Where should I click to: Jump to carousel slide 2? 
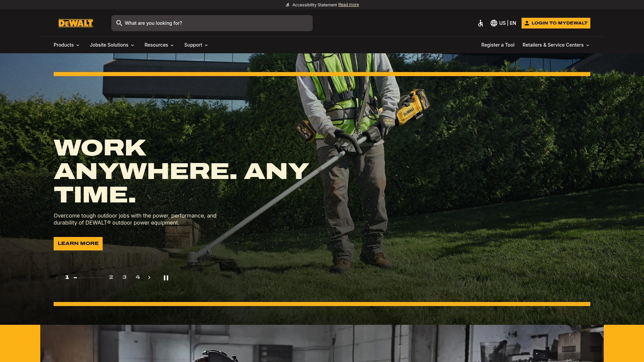coord(111,277)
